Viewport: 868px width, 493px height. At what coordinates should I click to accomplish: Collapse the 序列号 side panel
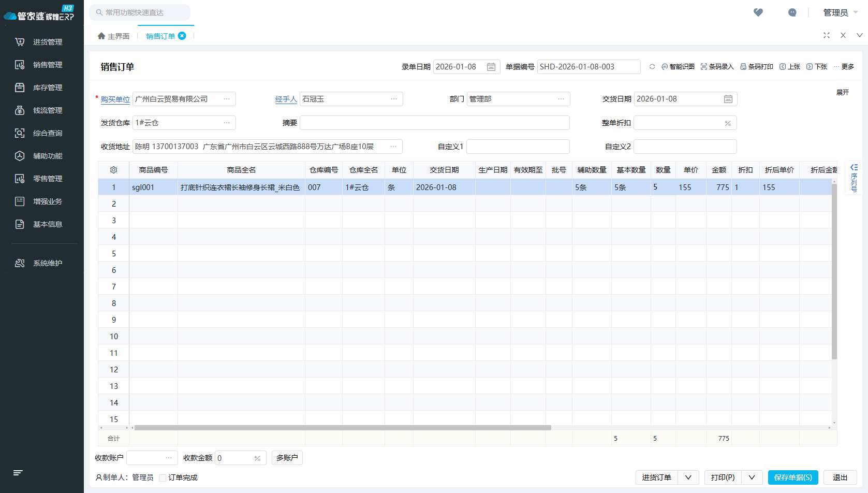pyautogui.click(x=854, y=167)
